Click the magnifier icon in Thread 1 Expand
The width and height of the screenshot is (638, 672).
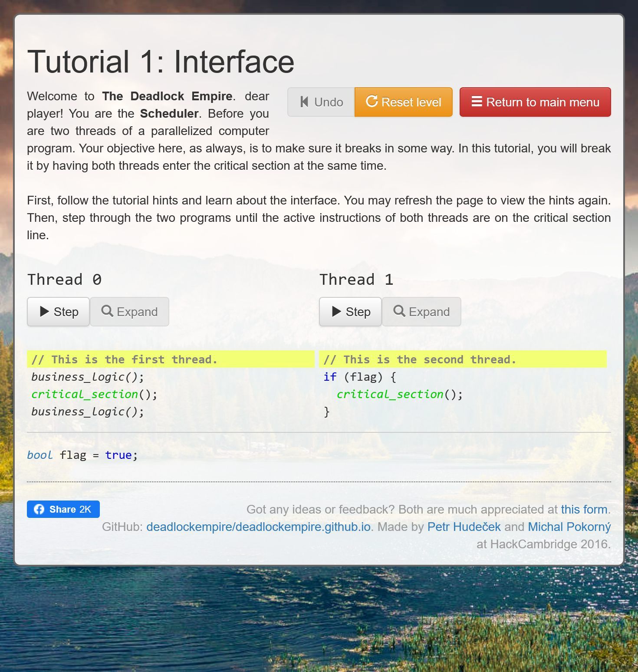click(399, 311)
